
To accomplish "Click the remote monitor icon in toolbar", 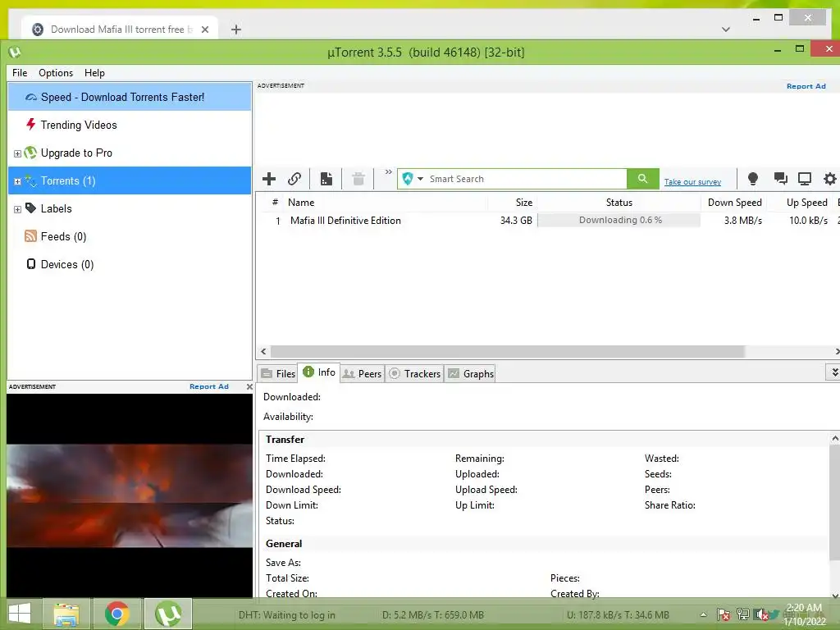I will click(805, 179).
